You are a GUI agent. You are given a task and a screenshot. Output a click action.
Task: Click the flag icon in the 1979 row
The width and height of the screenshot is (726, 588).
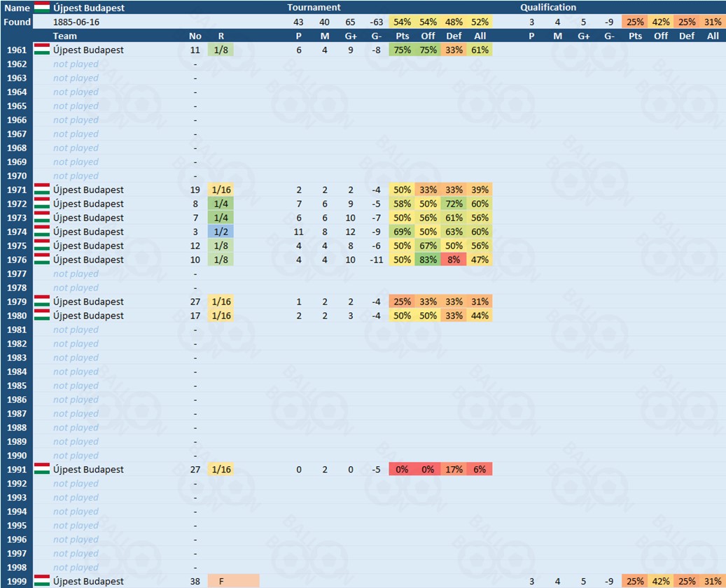[42, 302]
